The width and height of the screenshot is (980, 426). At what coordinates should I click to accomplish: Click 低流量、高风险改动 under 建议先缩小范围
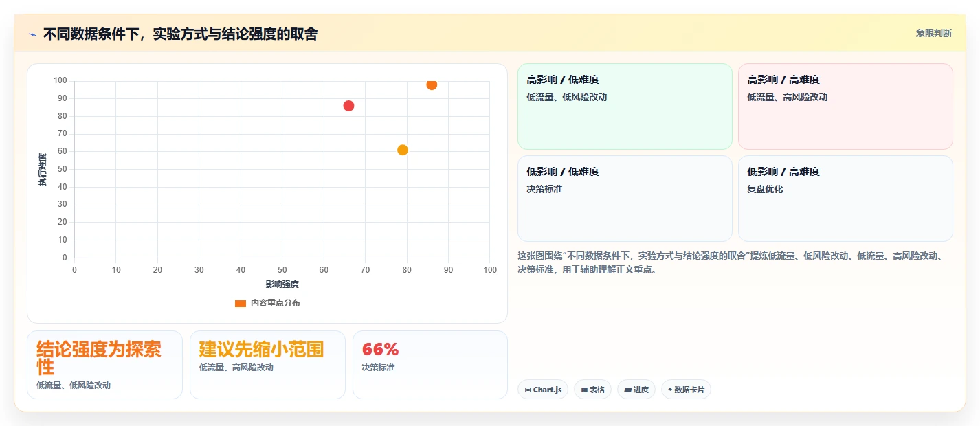point(236,368)
